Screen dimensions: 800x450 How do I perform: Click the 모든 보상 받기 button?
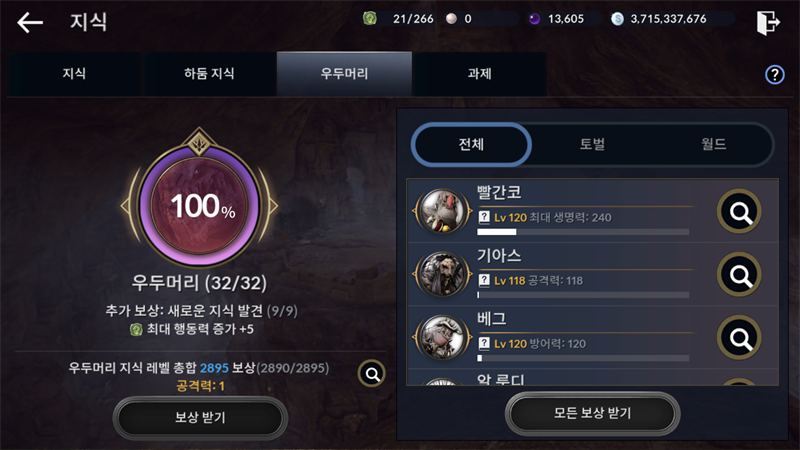(x=592, y=413)
